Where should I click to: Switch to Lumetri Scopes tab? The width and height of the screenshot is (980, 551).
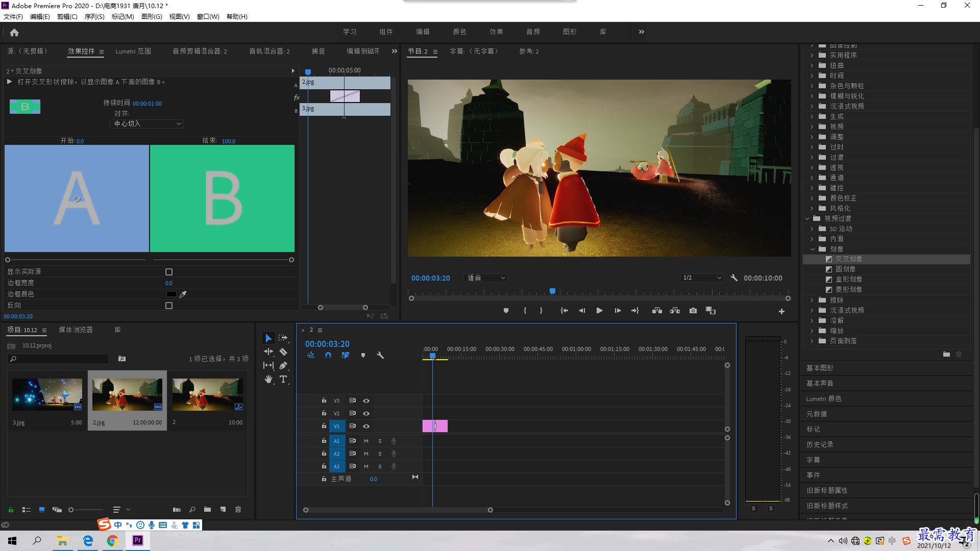pyautogui.click(x=133, y=52)
